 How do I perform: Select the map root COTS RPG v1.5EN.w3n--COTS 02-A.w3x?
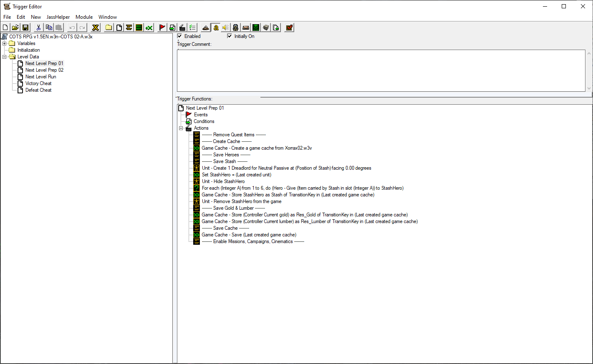[51, 37]
